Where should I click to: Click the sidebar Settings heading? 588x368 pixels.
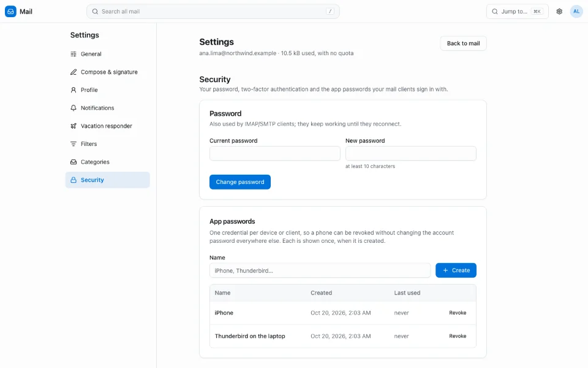pos(85,36)
